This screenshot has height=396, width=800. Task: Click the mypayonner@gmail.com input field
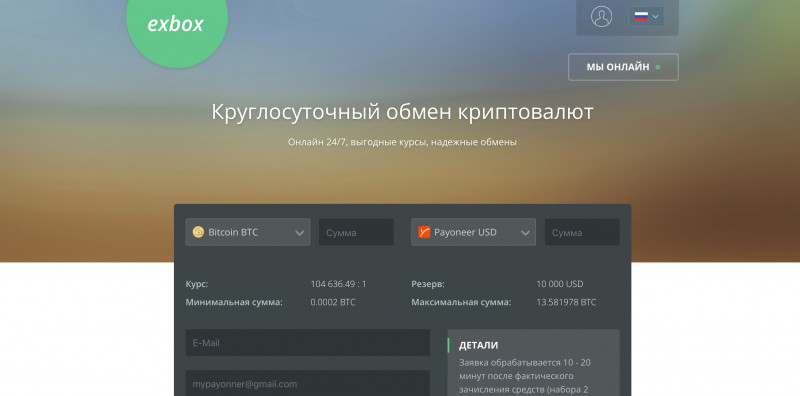(x=307, y=383)
